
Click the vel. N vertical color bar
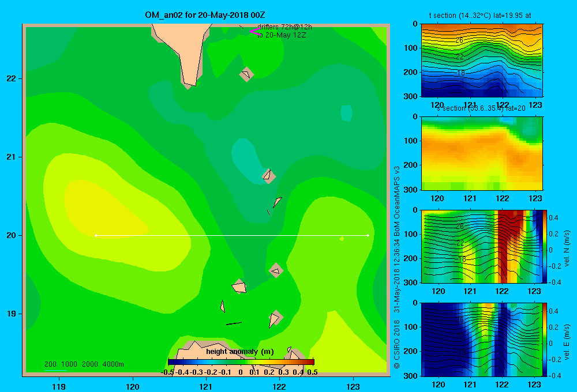click(545, 246)
